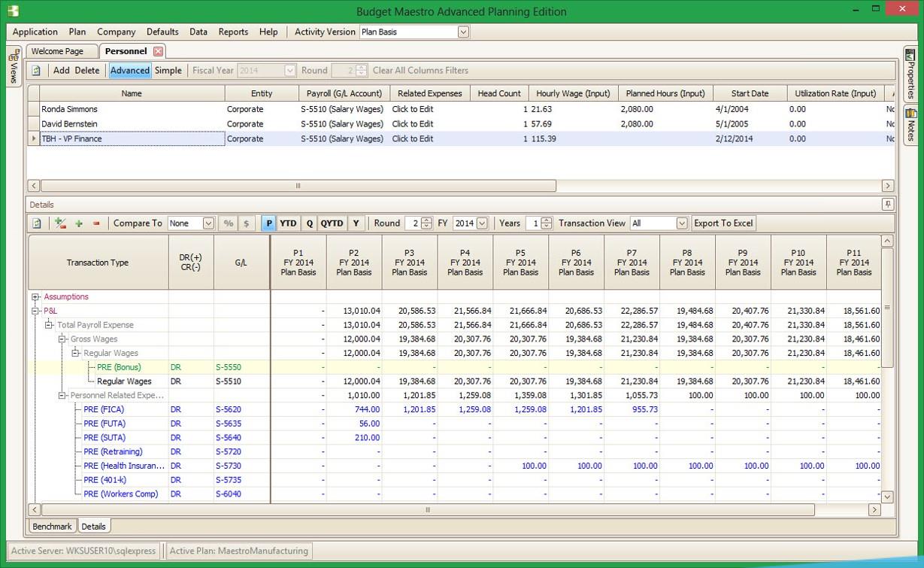Screen dimensions: 924x568
Task: Expand the Assumptions tree node
Action: point(35,296)
